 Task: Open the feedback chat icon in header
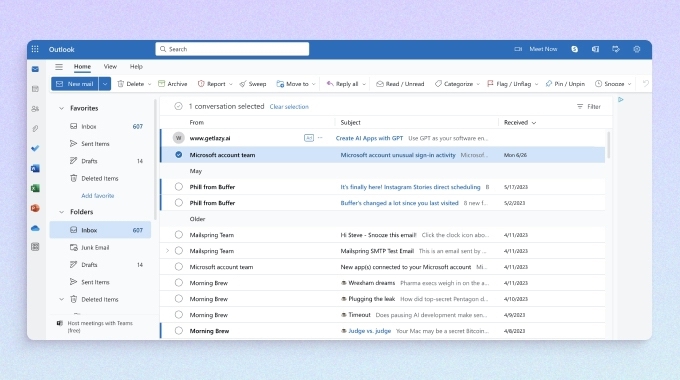click(616, 49)
